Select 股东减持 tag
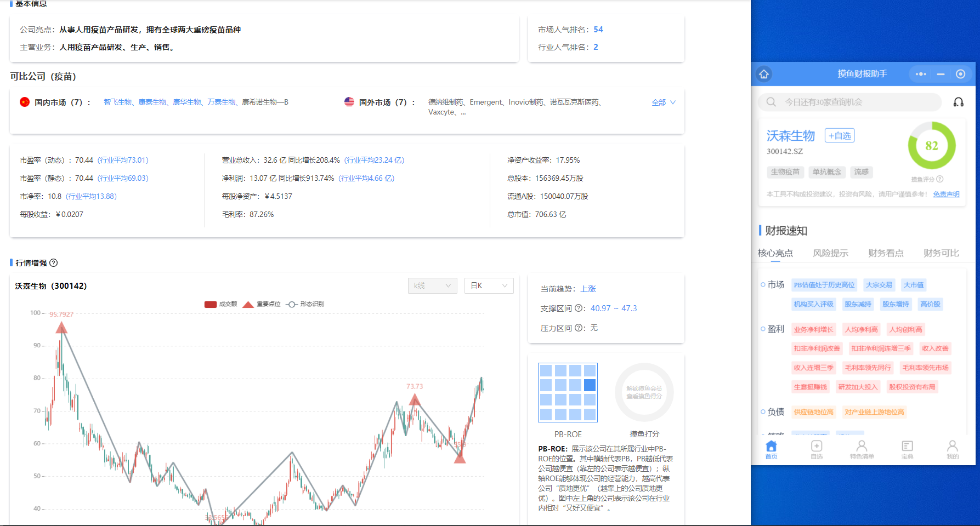 point(858,304)
